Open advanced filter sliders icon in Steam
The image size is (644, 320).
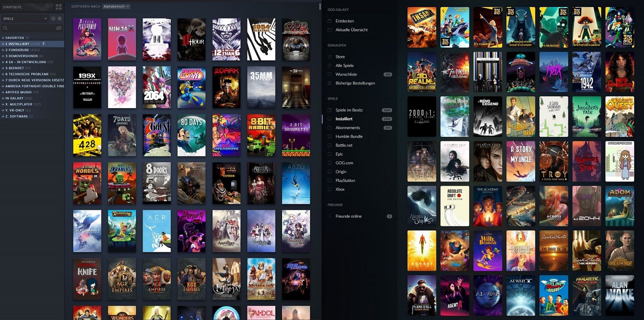coord(59,28)
